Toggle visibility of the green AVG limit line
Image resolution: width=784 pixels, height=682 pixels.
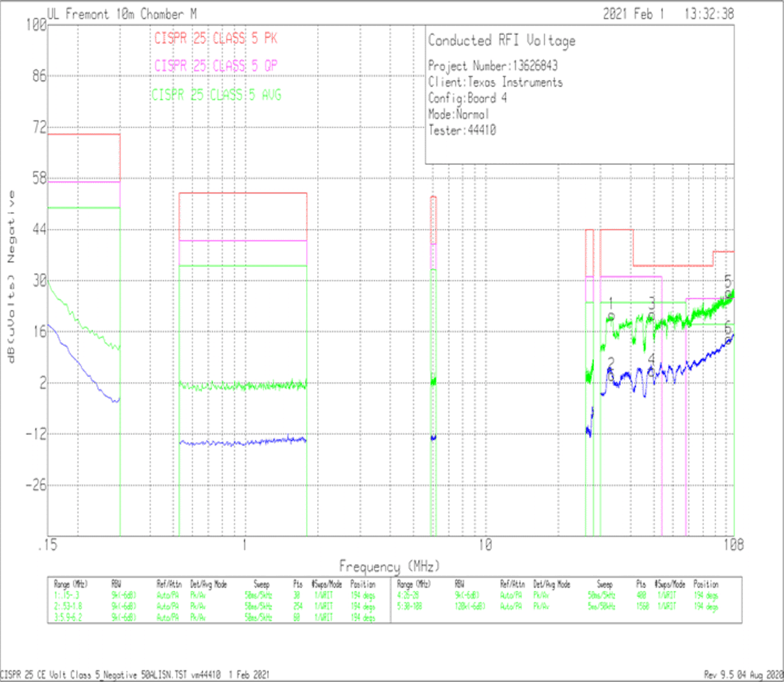pos(244,265)
